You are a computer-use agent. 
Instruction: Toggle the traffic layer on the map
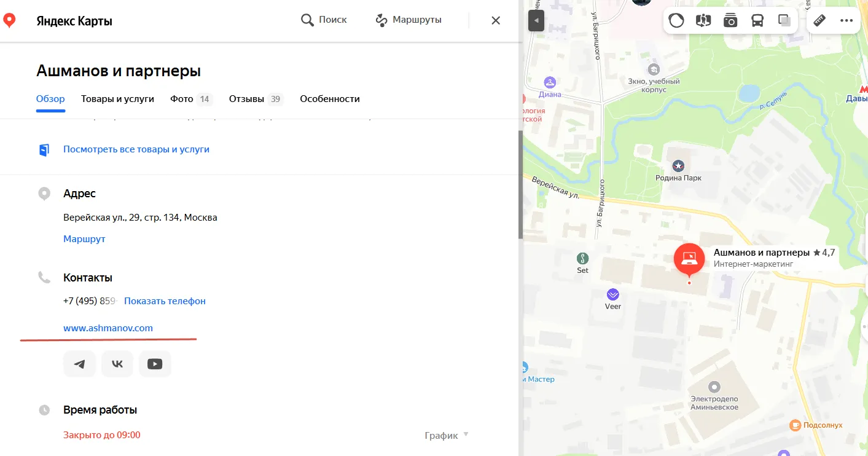tap(676, 21)
